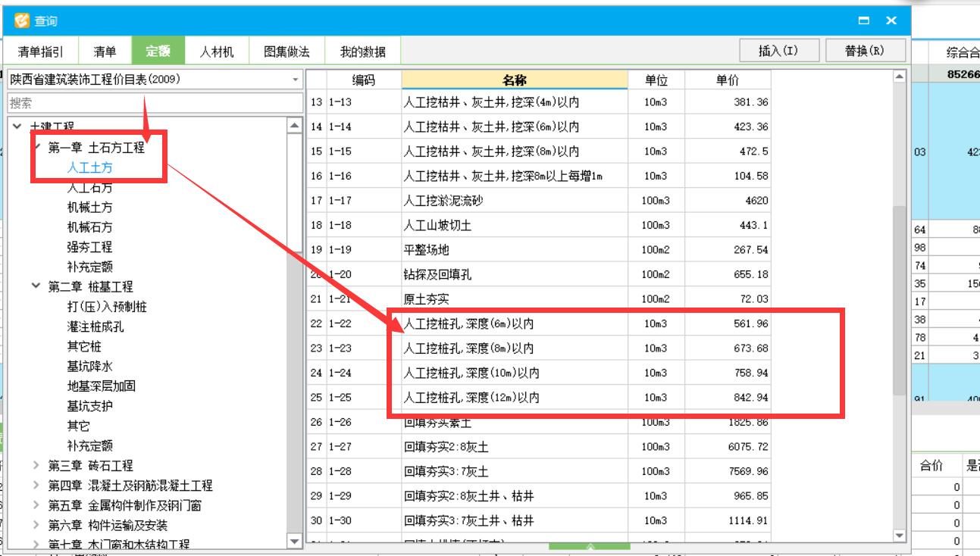The height and width of the screenshot is (556, 980).
Task: Select 打(压)入预制桩 tree item
Action: point(107,306)
